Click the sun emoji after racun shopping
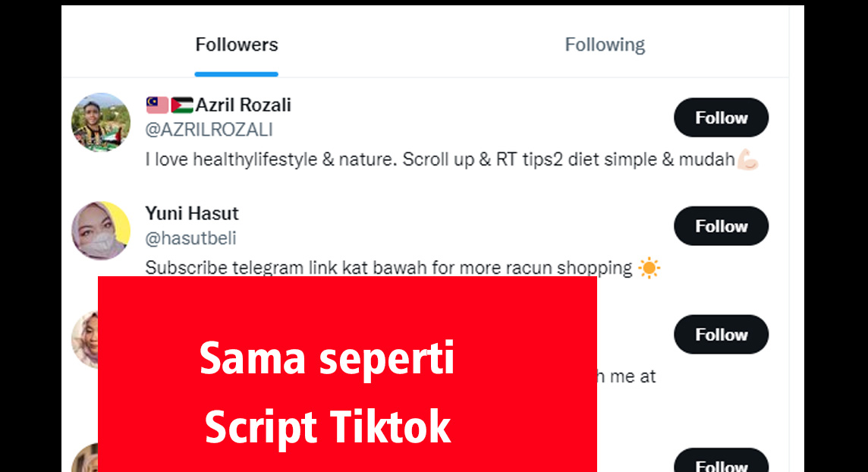This screenshot has width=868, height=472. pyautogui.click(x=649, y=268)
